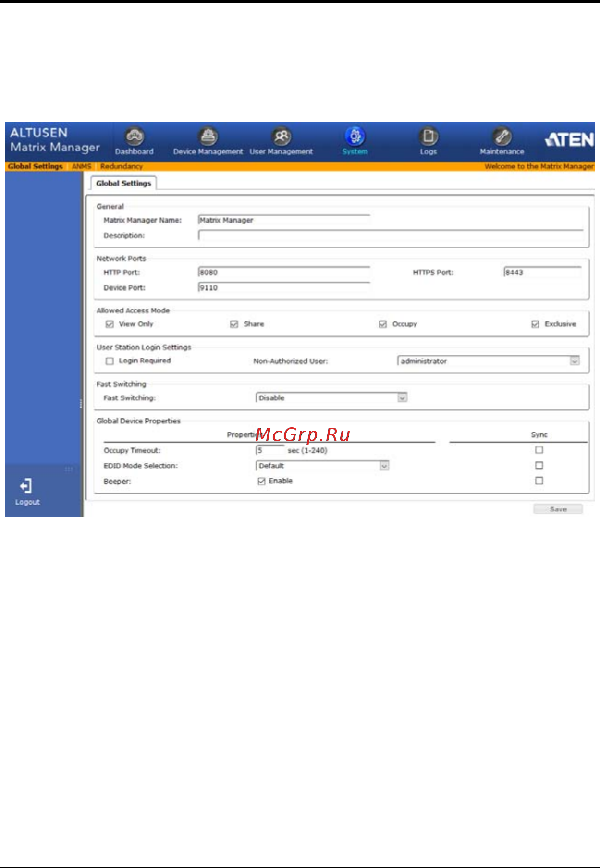Open the Fast Switching dropdown

coord(331,398)
